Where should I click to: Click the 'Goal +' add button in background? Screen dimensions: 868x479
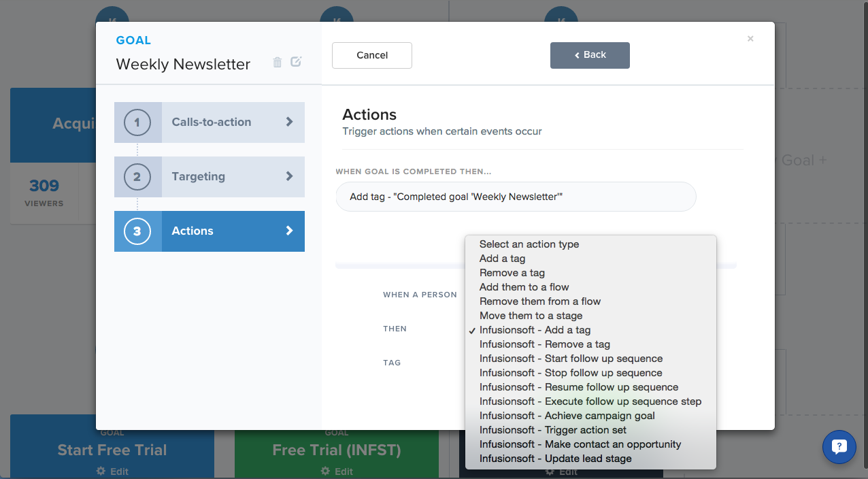(804, 161)
